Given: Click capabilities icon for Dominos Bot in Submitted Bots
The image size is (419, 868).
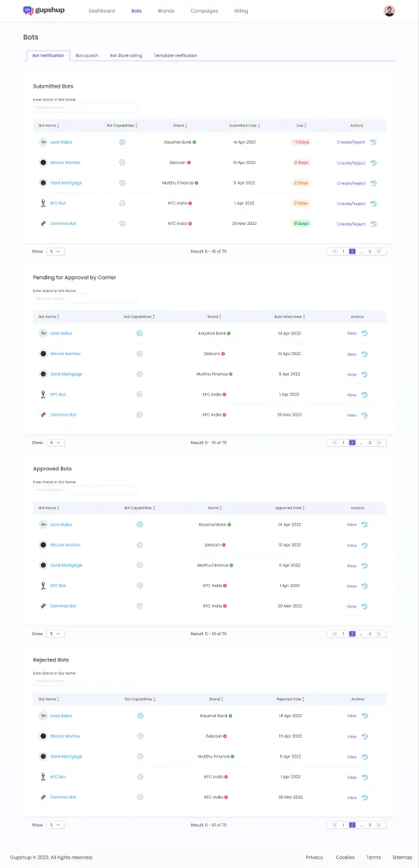Looking at the screenshot, I should [122, 223].
